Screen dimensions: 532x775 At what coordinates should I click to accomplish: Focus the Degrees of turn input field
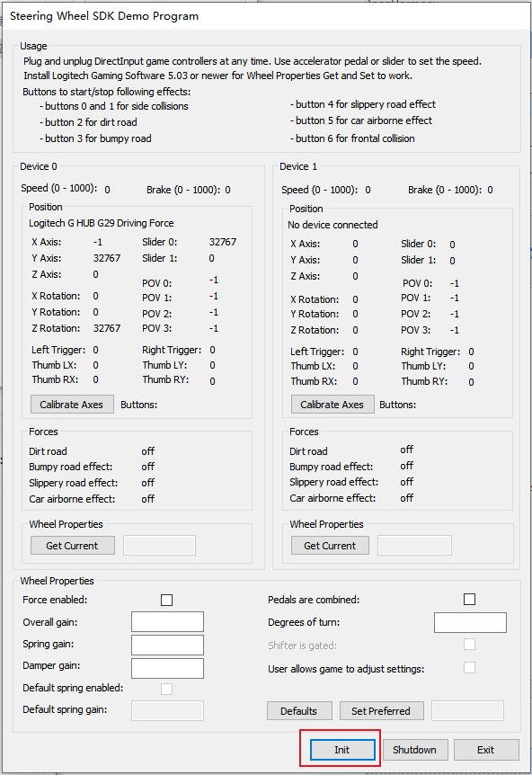coord(470,623)
